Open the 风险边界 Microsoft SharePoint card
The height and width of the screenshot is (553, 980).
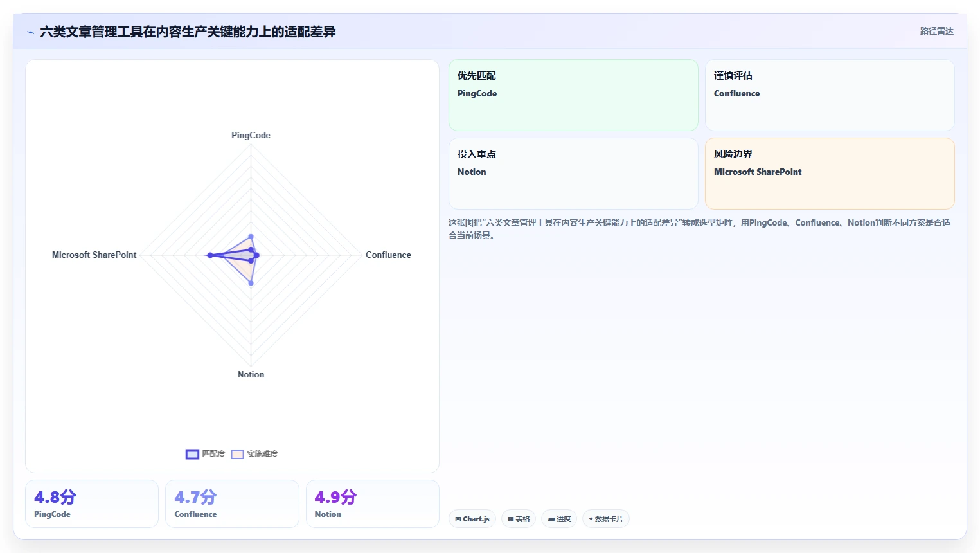(830, 174)
